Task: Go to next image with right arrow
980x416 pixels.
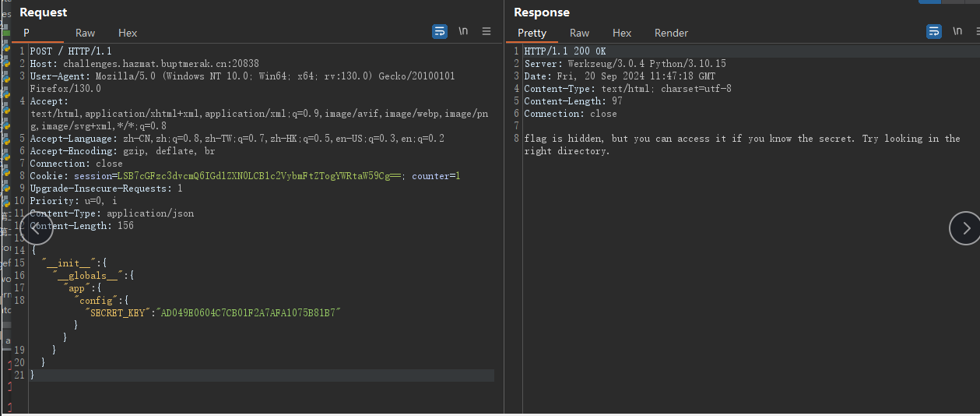Action: [966, 227]
